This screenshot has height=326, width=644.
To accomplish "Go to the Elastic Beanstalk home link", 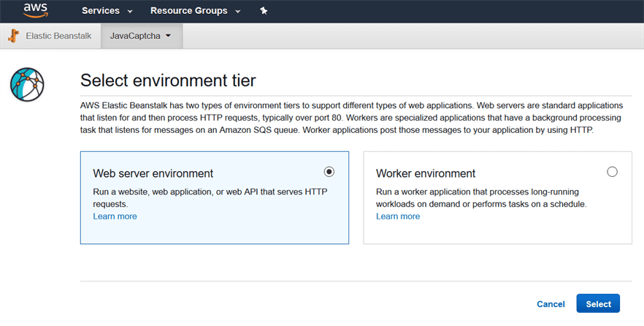I will 58,36.
